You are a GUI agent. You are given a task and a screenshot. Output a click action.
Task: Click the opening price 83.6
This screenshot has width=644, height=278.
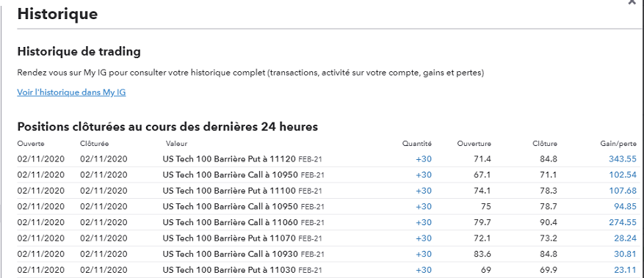click(482, 255)
